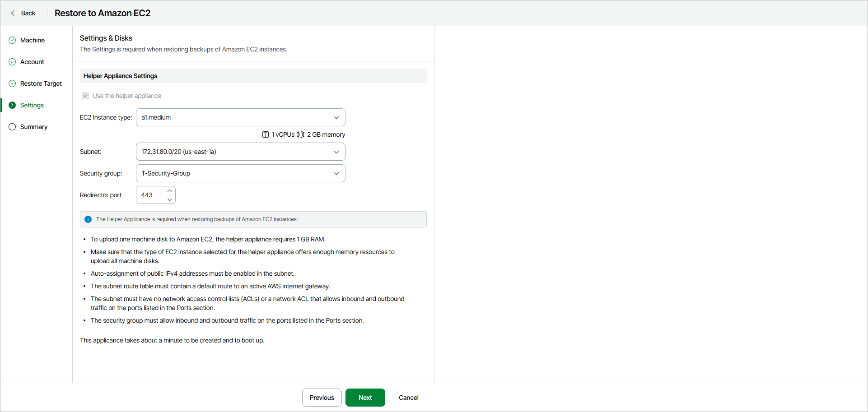Click the Settings step arrow icon
868x412 pixels.
(12, 105)
